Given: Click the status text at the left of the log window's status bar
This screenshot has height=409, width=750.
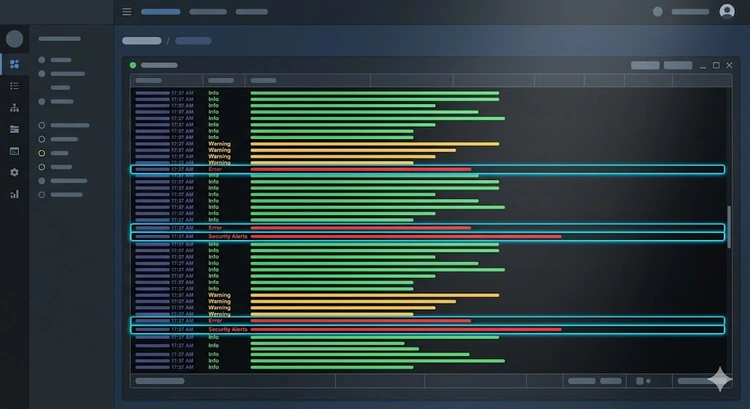Looking at the screenshot, I should pos(160,381).
